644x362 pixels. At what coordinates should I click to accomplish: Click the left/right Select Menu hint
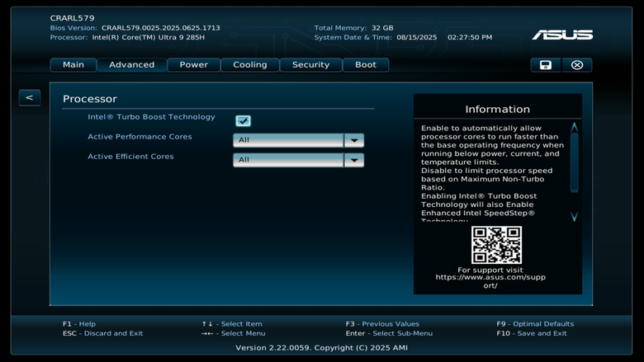point(234,333)
